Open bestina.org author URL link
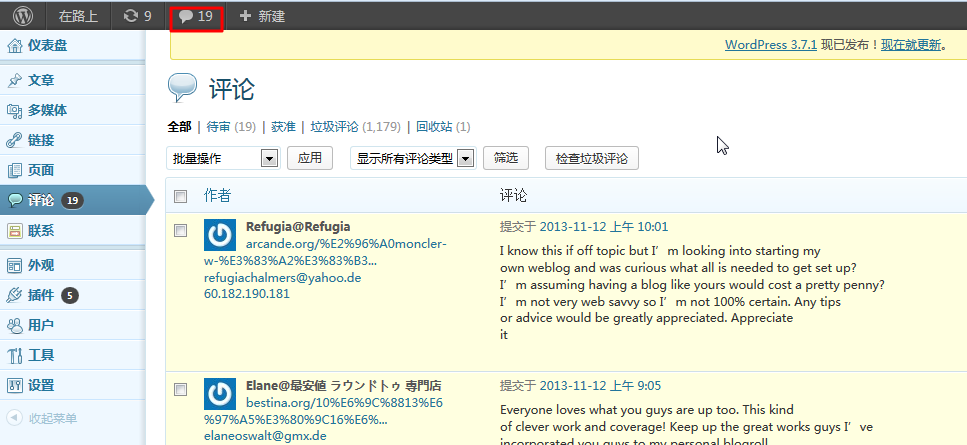967x445 pixels. (323, 412)
